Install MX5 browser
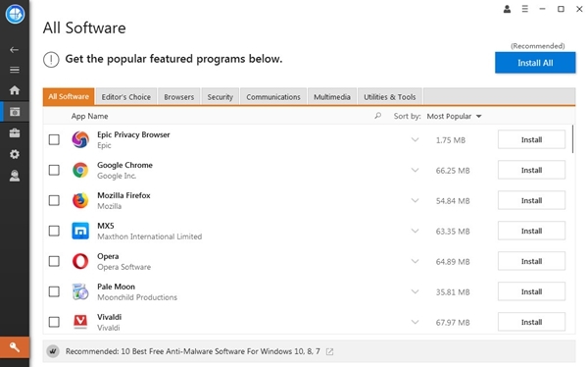588x367 pixels. pos(531,231)
